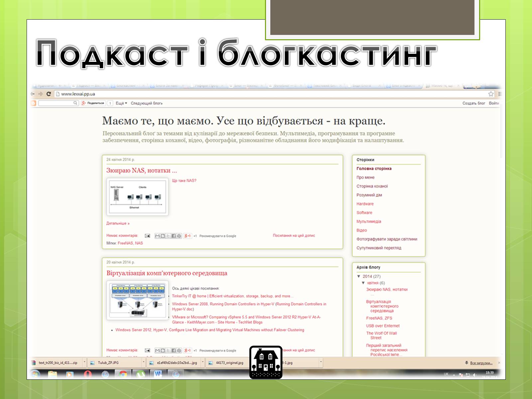532x399 pixels.
Task: Open Hardware page link
Action: [x=365, y=204]
